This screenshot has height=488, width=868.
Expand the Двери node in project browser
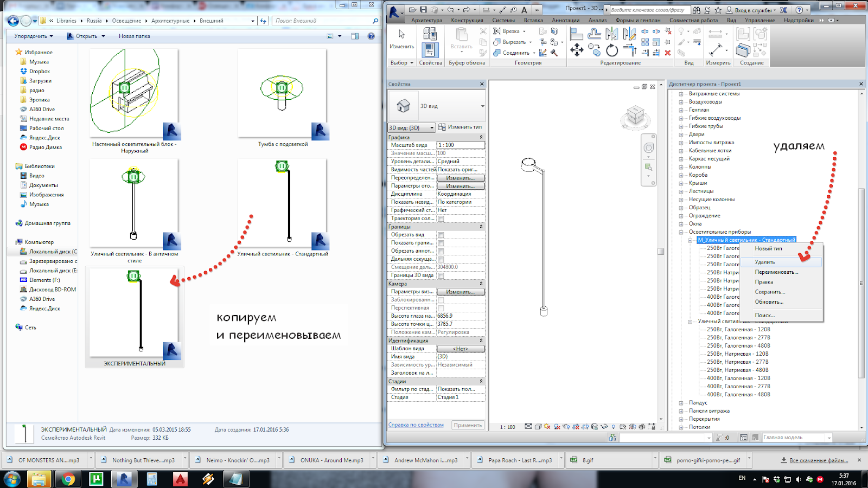click(x=681, y=134)
